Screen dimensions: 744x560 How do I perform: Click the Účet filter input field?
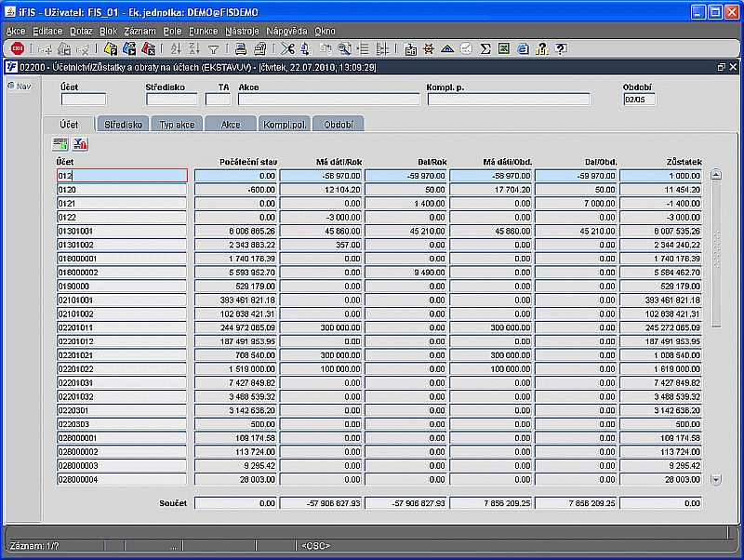84,100
